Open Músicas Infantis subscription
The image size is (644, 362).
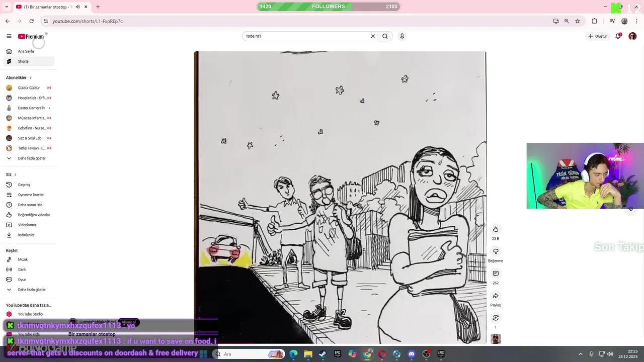29,118
